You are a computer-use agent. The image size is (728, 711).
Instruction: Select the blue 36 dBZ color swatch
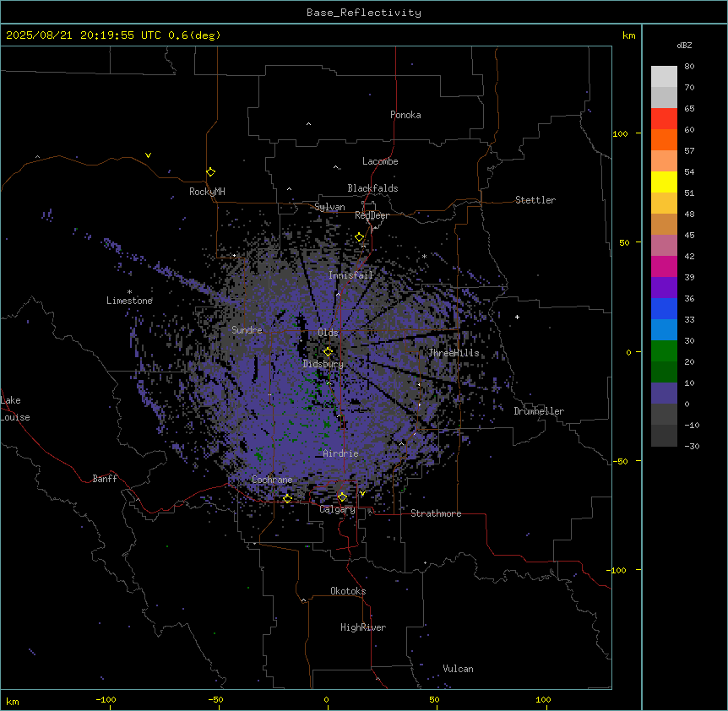click(664, 308)
